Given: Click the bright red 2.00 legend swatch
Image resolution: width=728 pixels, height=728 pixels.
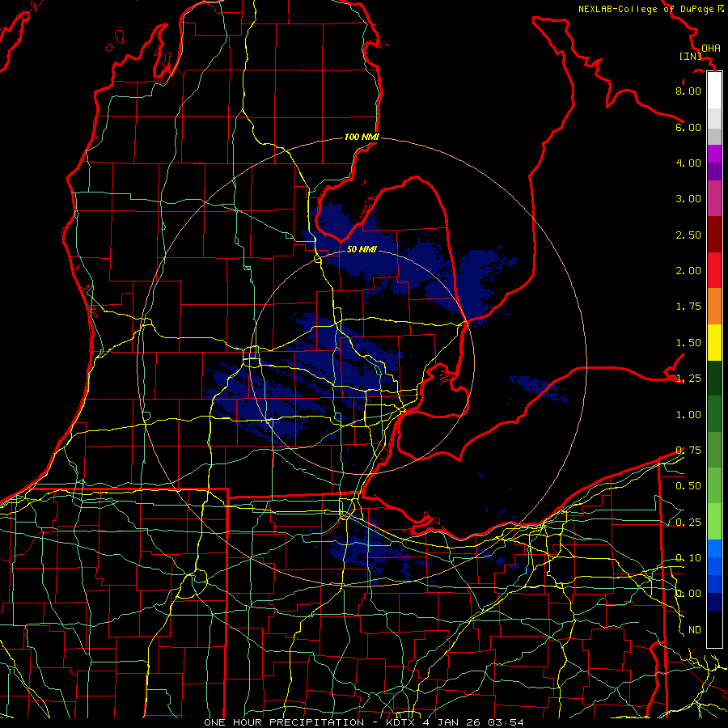Looking at the screenshot, I should point(714,270).
